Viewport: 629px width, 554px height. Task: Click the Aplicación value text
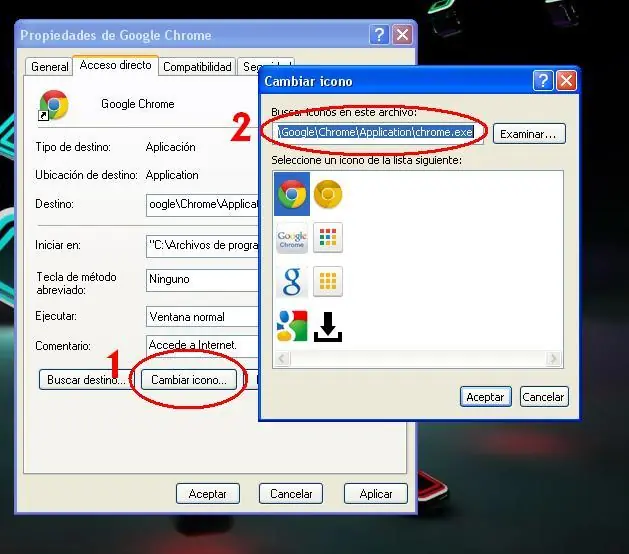click(x=170, y=147)
